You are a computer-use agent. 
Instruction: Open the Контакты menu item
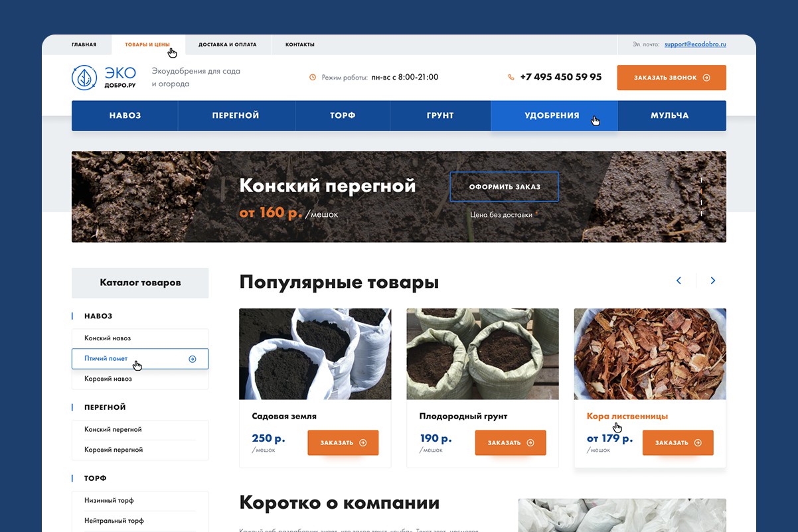[x=300, y=45]
